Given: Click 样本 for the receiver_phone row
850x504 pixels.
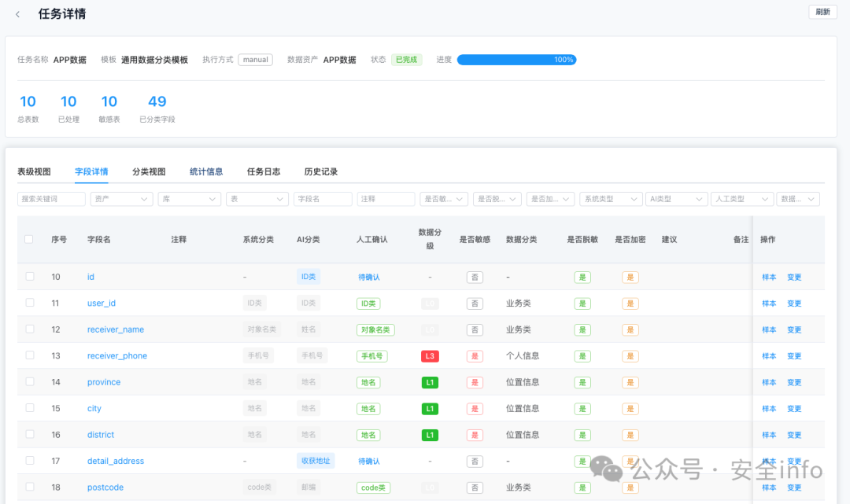Looking at the screenshot, I should point(769,356).
